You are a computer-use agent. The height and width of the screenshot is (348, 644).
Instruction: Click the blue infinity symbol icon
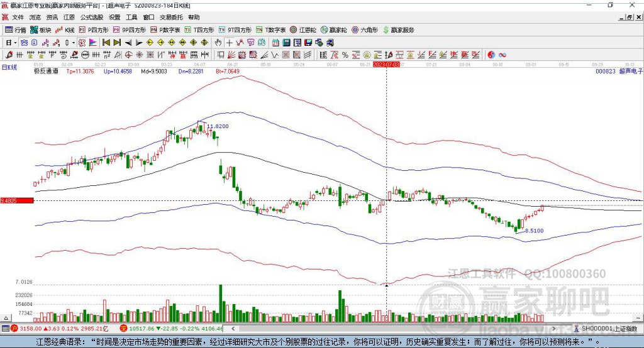pos(502,55)
